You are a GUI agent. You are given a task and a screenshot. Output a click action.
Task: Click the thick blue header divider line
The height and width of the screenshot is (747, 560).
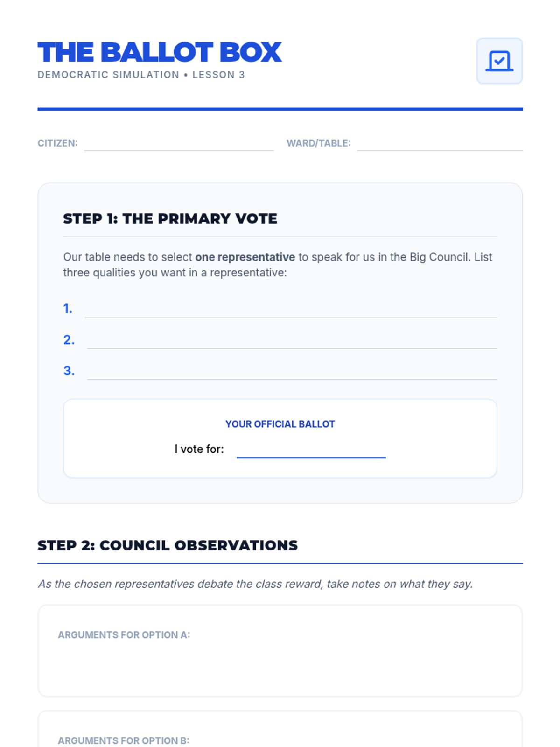pyautogui.click(x=280, y=109)
